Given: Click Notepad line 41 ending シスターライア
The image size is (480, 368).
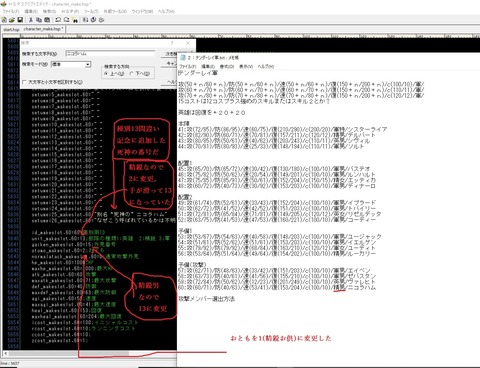Looking at the screenshot, I should [x=283, y=129].
